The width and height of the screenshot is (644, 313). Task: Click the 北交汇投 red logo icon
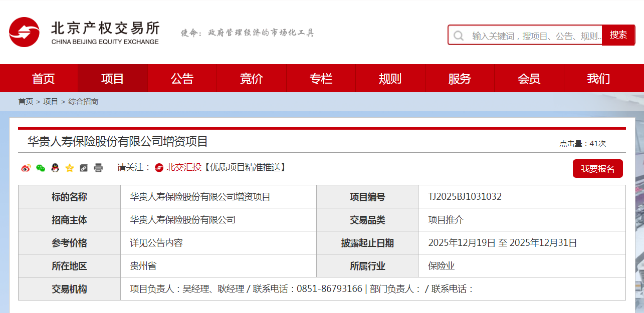[159, 167]
